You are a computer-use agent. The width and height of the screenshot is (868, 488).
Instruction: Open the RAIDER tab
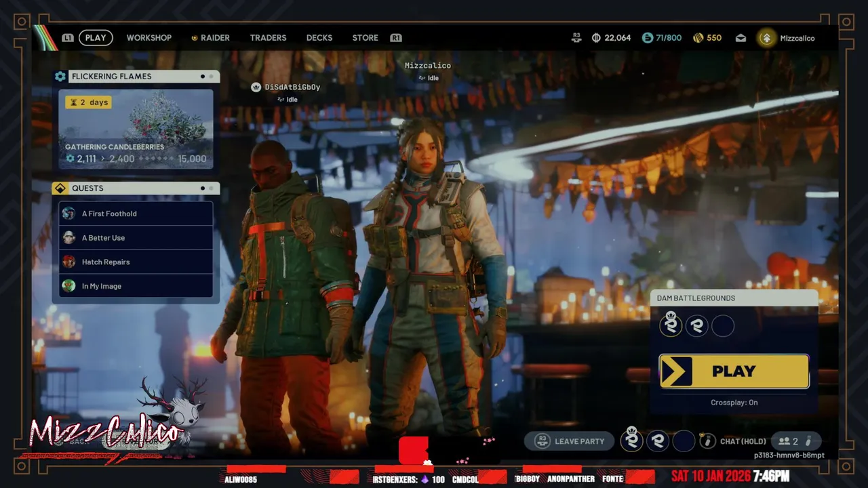click(210, 38)
